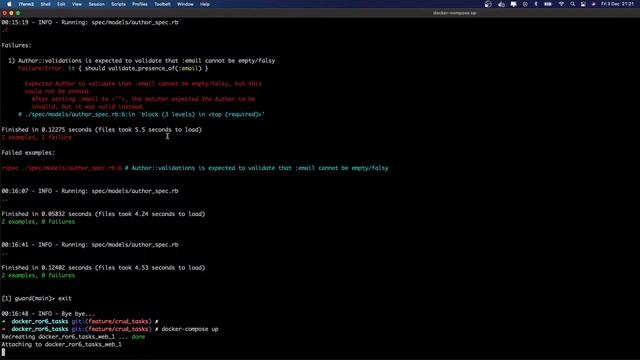Click the terminal cursor block at bottom
The image size is (640, 360).
[3, 352]
